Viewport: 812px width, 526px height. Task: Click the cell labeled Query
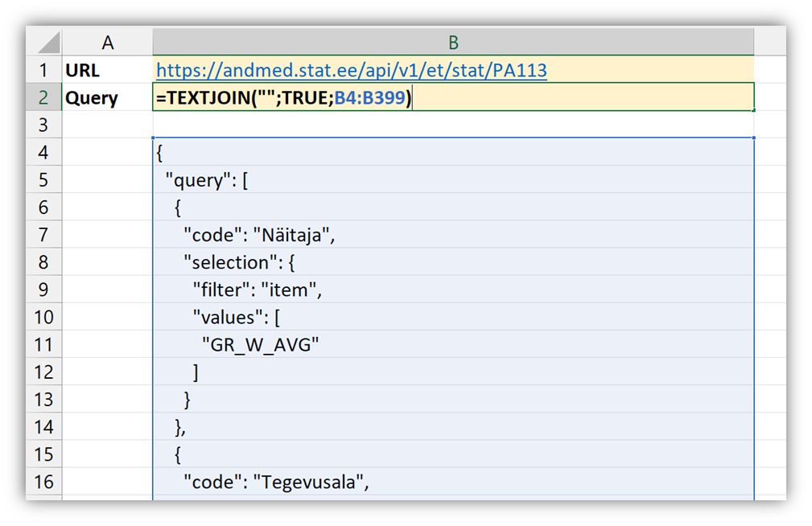click(x=107, y=97)
